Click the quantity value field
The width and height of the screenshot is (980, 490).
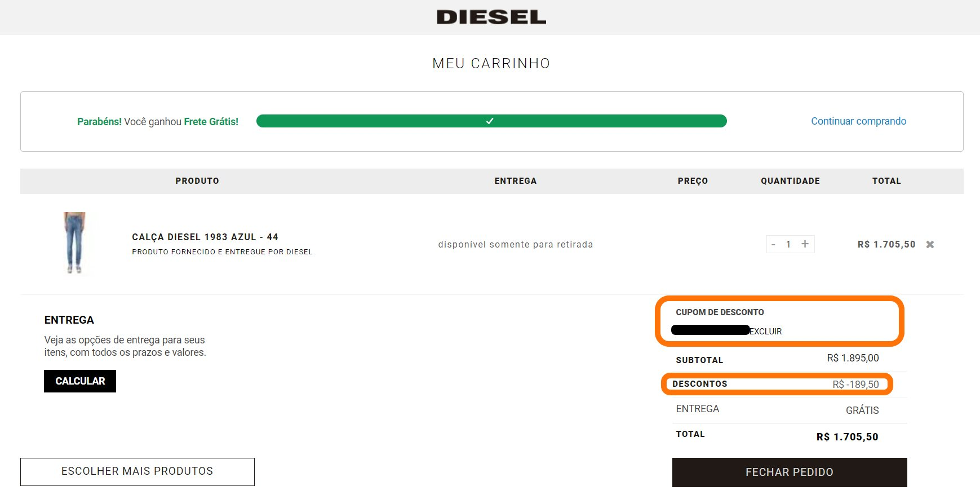[788, 244]
